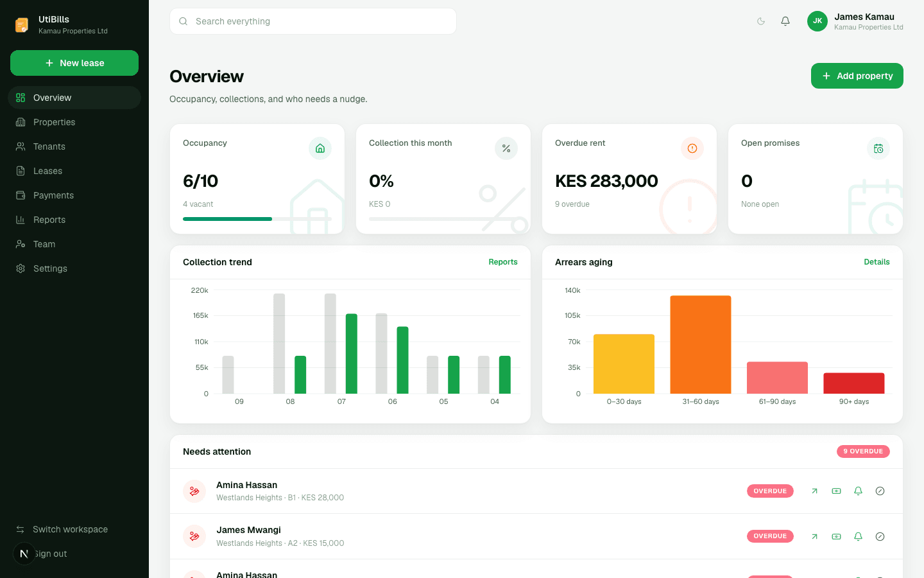Screen dimensions: 924x578
Task: Open arrow icon for Amina Hassan KES 28,000 row
Action: pyautogui.click(x=814, y=491)
